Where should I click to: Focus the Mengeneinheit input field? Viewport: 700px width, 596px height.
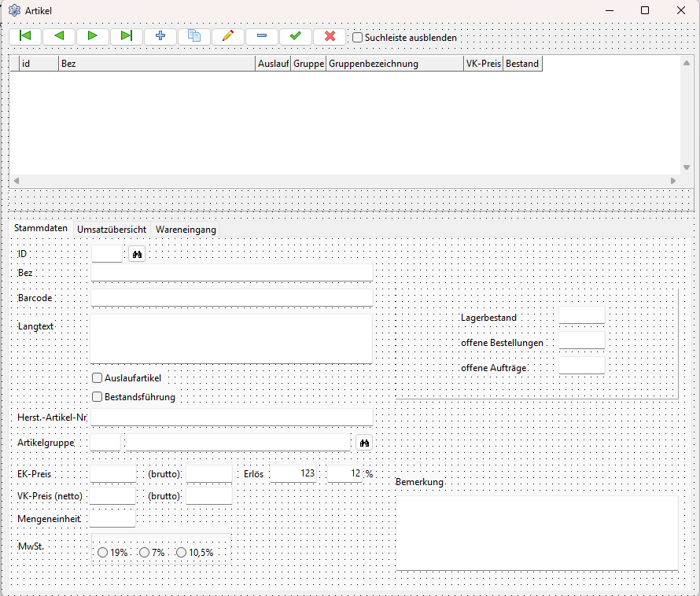(112, 518)
